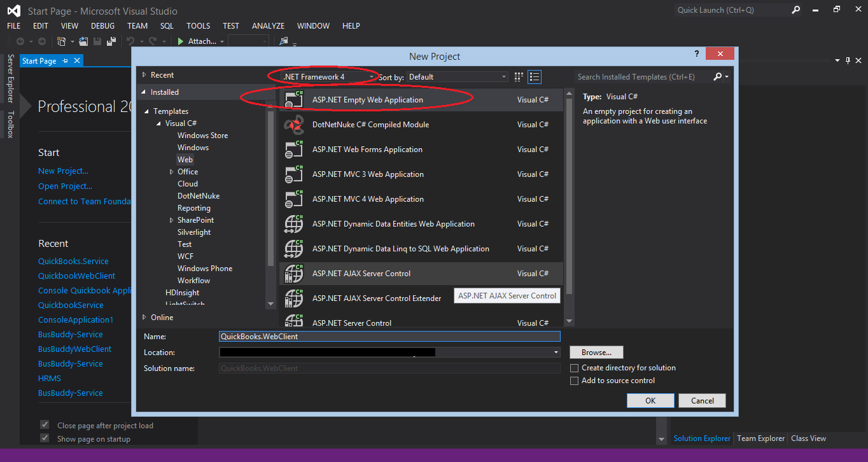868x462 pixels.
Task: Click the Save All toolbar icon
Action: (x=112, y=41)
